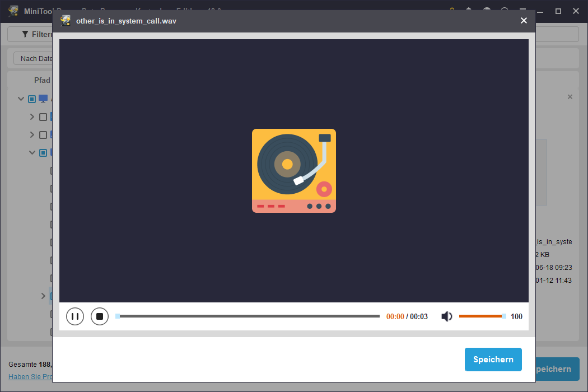The height and width of the screenshot is (392, 588).
Task: Click the 2 KB file size value
Action: [542, 255]
